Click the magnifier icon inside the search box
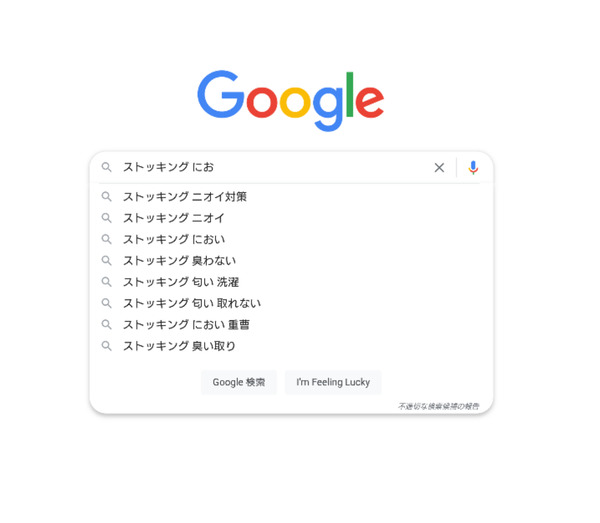This screenshot has height=523, width=600. point(106,167)
